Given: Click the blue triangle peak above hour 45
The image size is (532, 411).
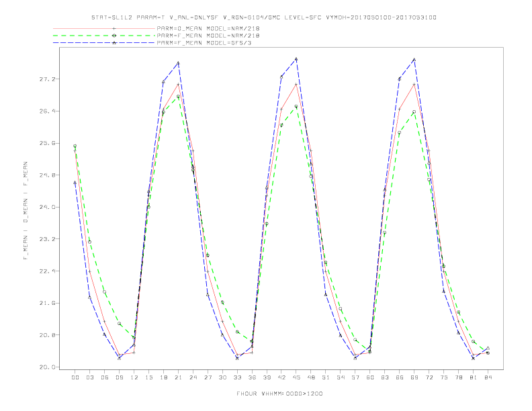Looking at the screenshot, I should click(x=296, y=58).
